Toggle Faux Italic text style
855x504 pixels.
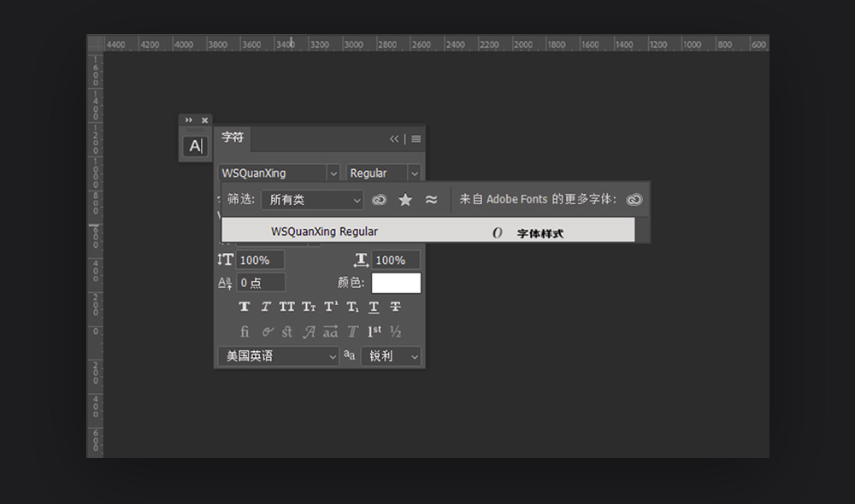coord(266,307)
